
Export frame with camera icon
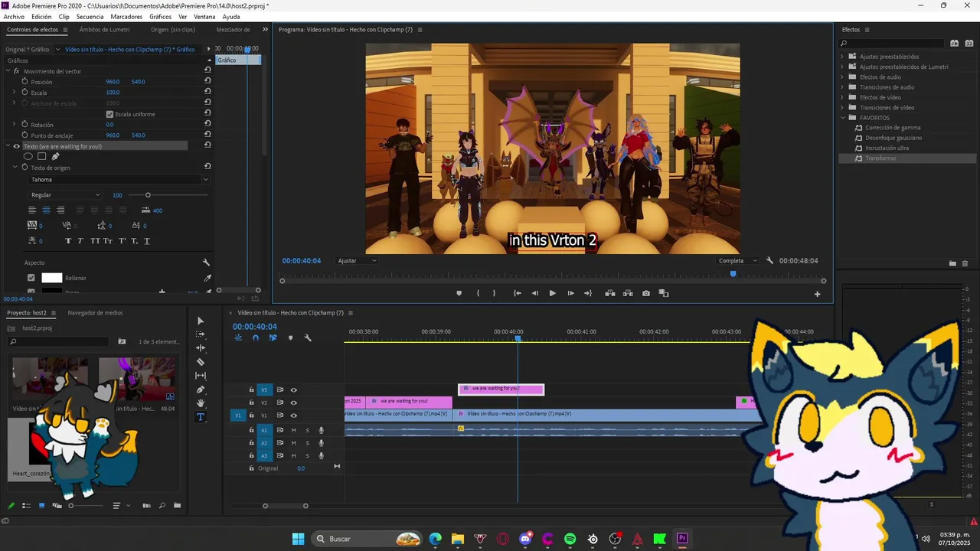pyautogui.click(x=646, y=293)
